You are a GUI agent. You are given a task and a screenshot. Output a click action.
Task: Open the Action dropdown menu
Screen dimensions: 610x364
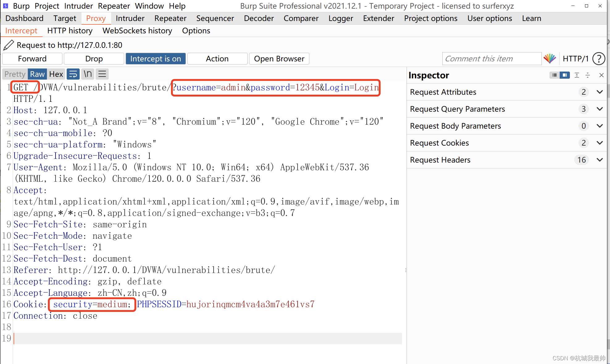(x=217, y=59)
